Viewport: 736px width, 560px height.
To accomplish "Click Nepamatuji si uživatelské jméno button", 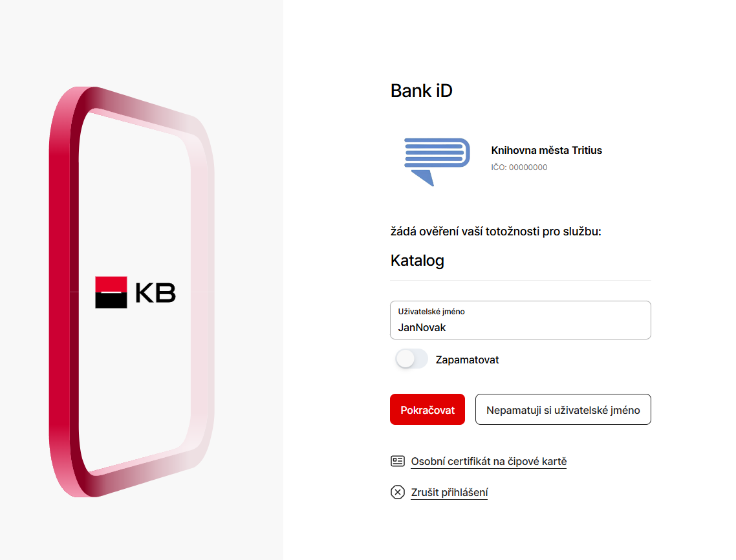I will pos(563,410).
